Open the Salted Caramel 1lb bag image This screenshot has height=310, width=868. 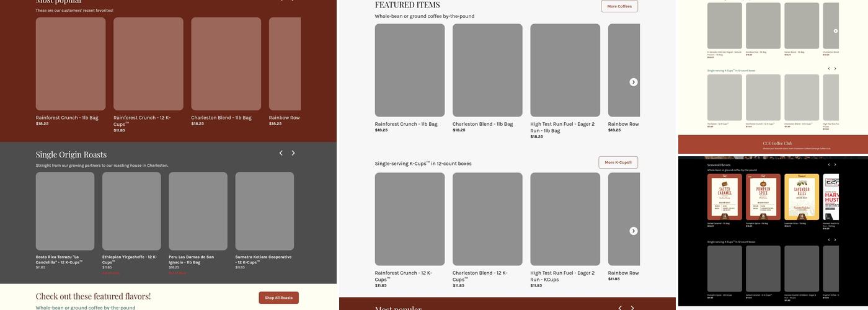click(x=724, y=197)
